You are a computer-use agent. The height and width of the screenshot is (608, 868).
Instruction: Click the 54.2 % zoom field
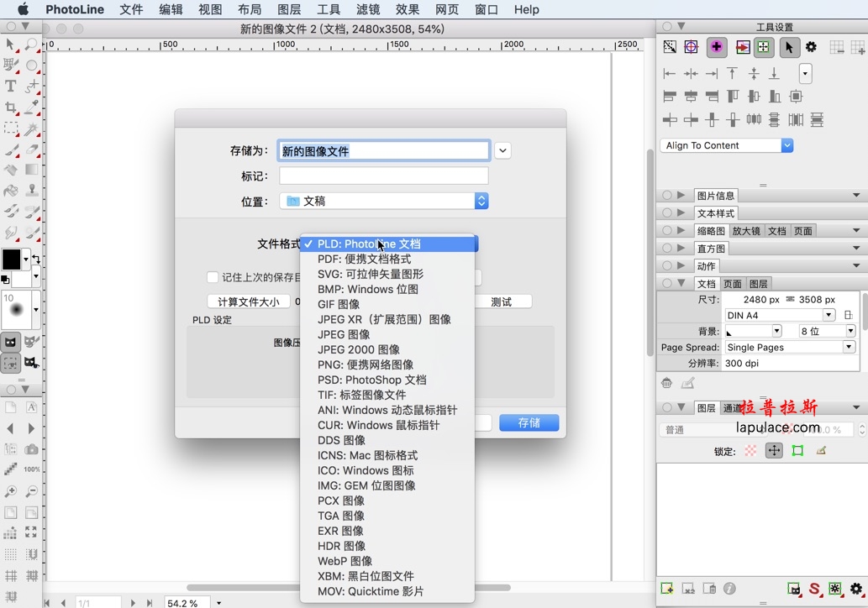pos(188,602)
